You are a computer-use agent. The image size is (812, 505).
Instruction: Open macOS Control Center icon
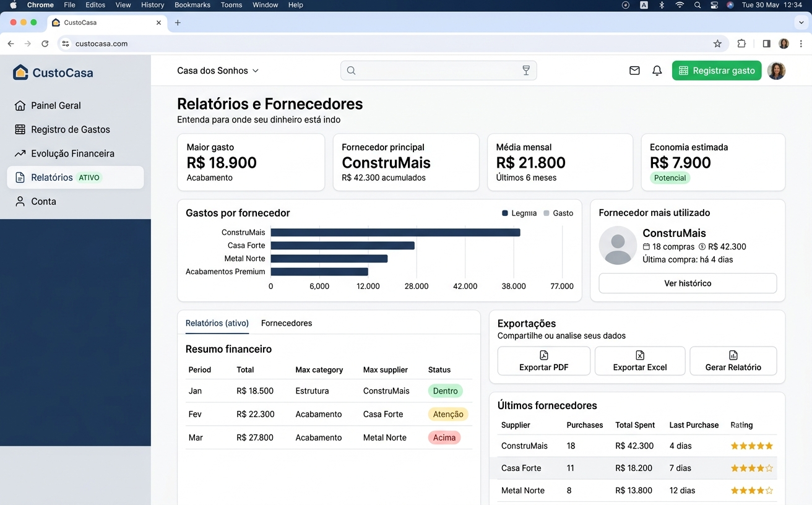tap(714, 5)
